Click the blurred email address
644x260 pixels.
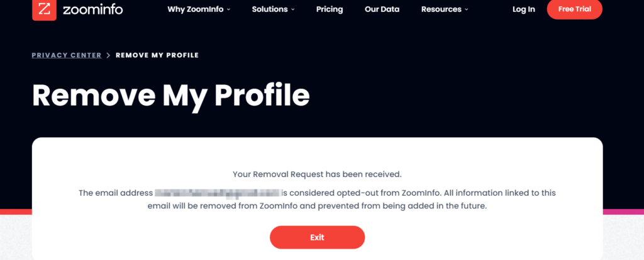point(217,193)
